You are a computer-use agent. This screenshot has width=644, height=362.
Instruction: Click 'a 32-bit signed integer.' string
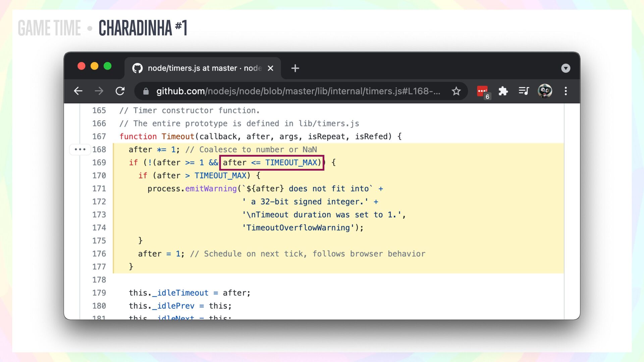(x=305, y=202)
